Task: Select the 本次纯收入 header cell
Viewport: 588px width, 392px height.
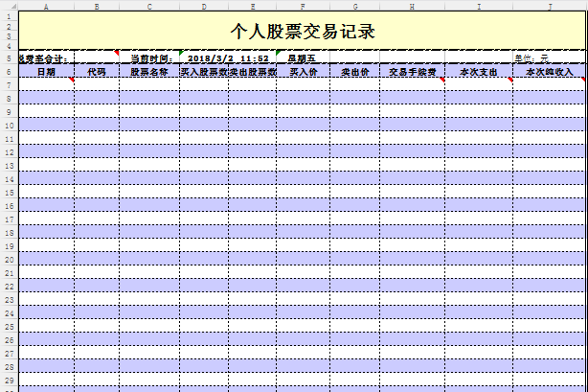Action: click(x=550, y=72)
